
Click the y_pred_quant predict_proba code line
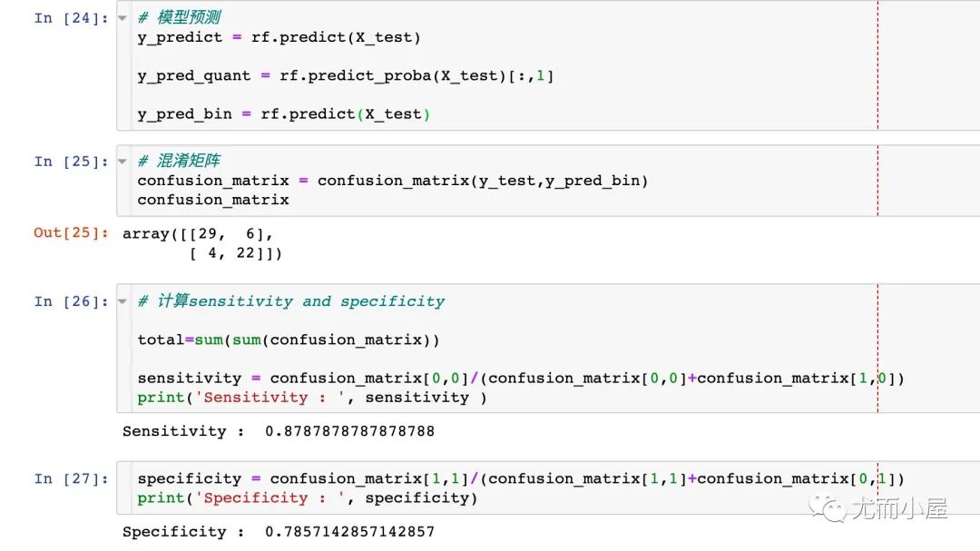point(345,75)
